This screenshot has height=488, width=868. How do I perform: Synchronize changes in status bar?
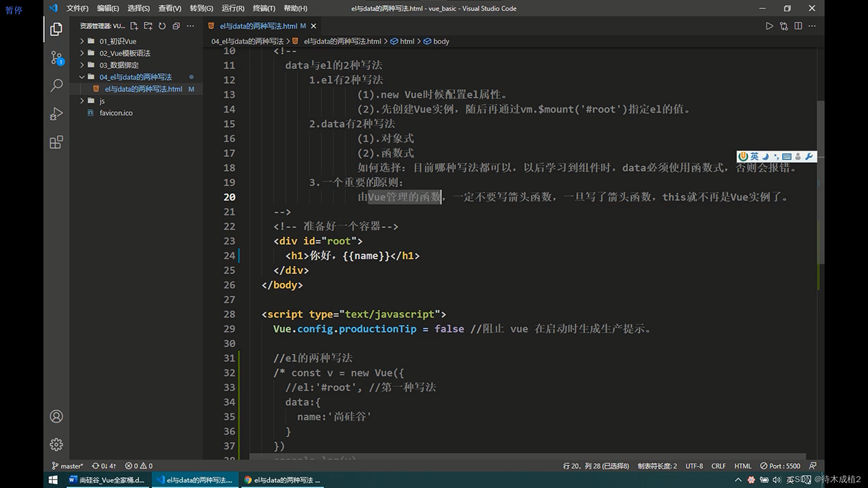coord(104,466)
